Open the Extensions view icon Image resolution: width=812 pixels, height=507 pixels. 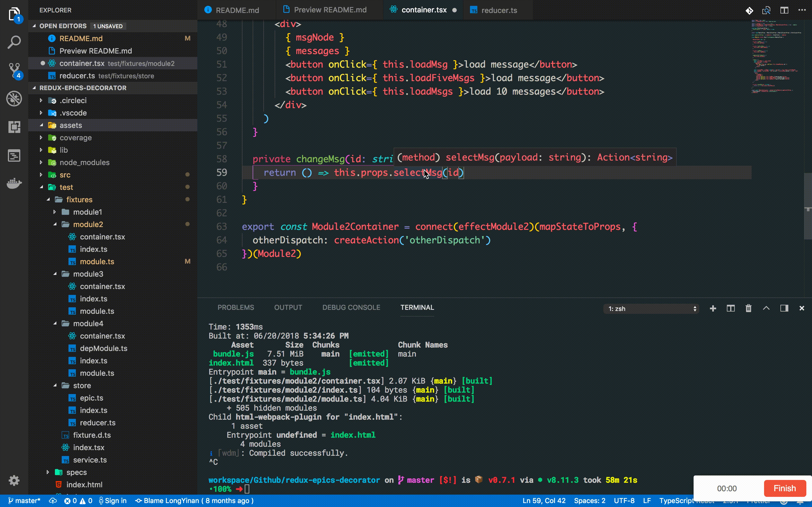[14, 127]
